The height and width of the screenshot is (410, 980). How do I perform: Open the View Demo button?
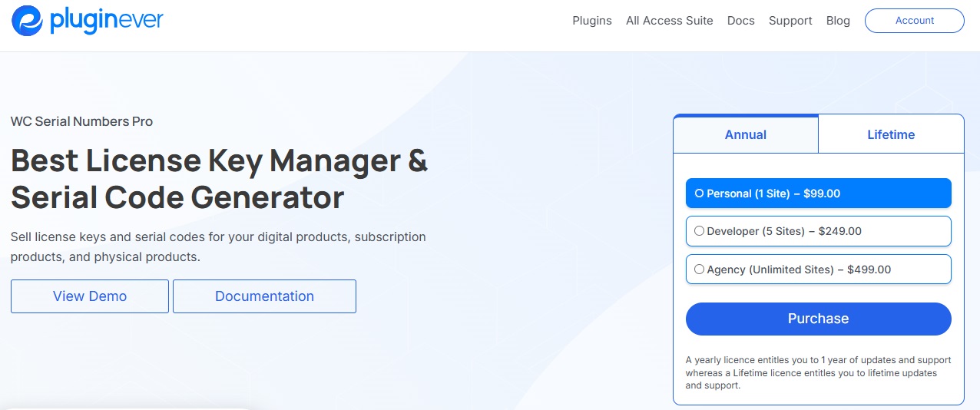[90, 296]
